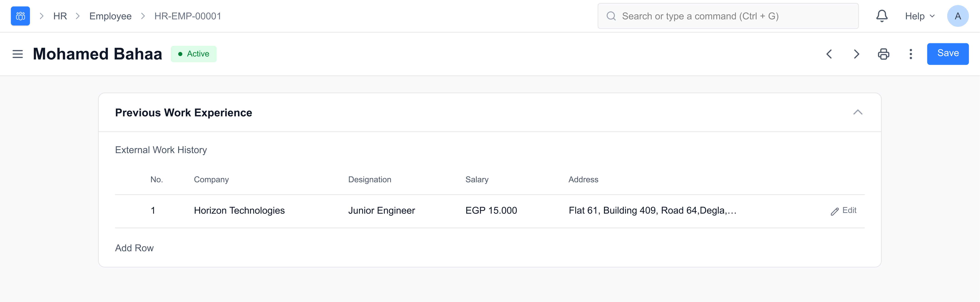Viewport: 980px width, 302px height.
Task: Open the notifications bell
Action: [x=882, y=16]
